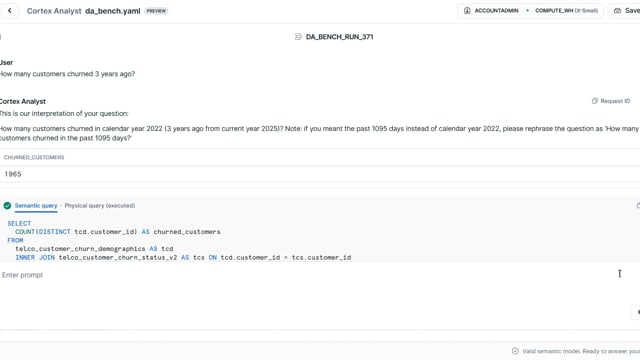
Task: Switch to the Semantic query tab
Action: coord(36,206)
